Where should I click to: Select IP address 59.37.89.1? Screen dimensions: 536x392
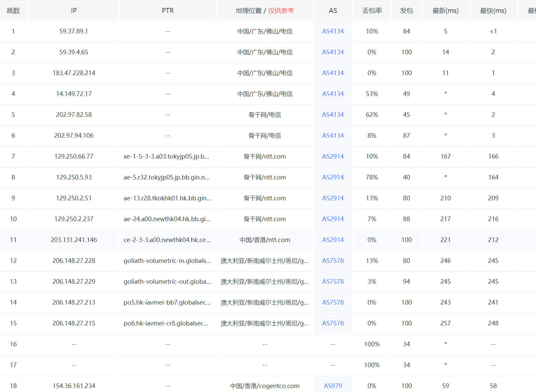coord(74,31)
